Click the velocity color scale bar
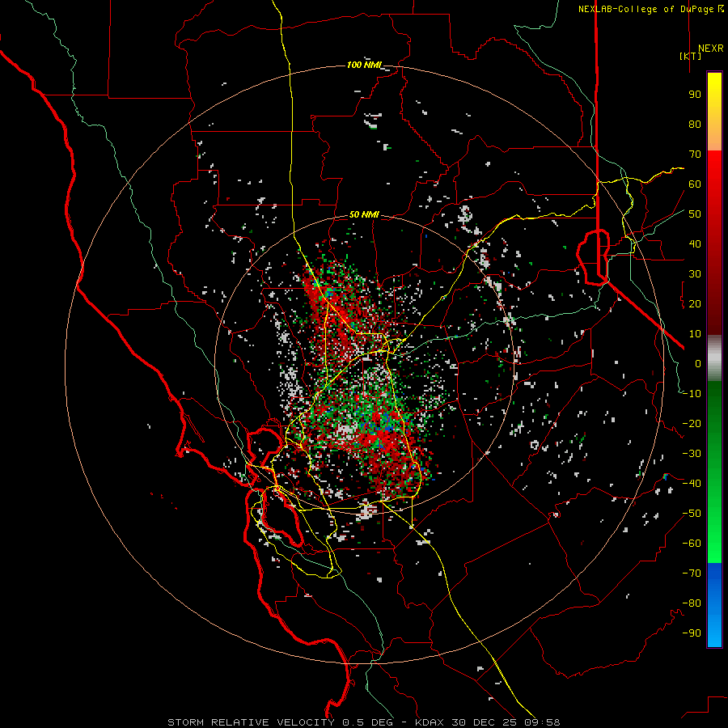 [714, 359]
